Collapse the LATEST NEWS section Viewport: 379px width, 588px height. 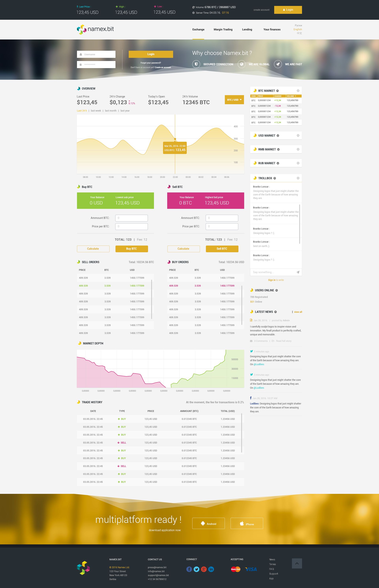275,312
